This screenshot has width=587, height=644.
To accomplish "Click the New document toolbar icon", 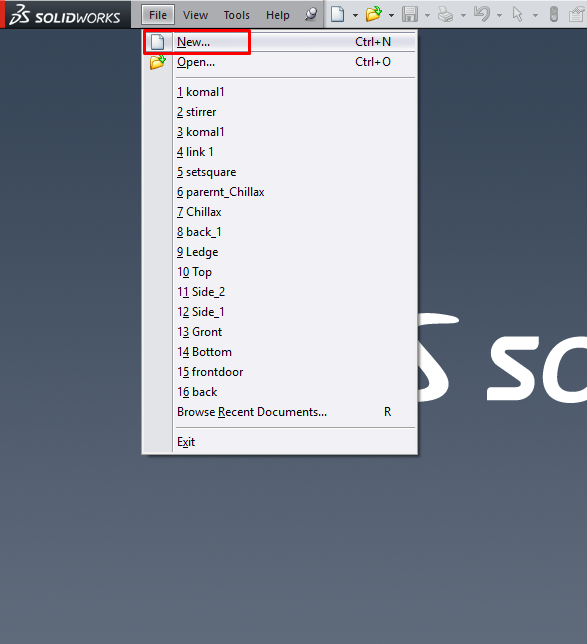I will click(338, 14).
